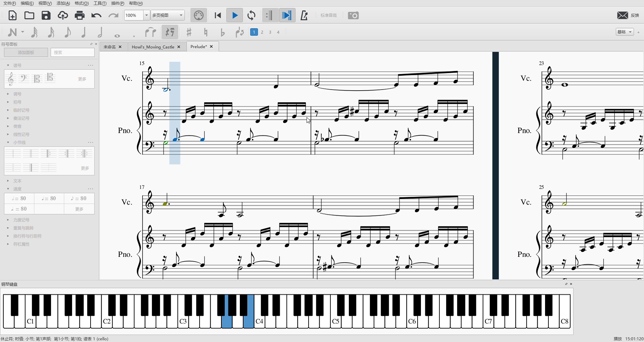Image resolution: width=644 pixels, height=342 pixels.
Task: Switch to voice 3
Action: (x=270, y=32)
